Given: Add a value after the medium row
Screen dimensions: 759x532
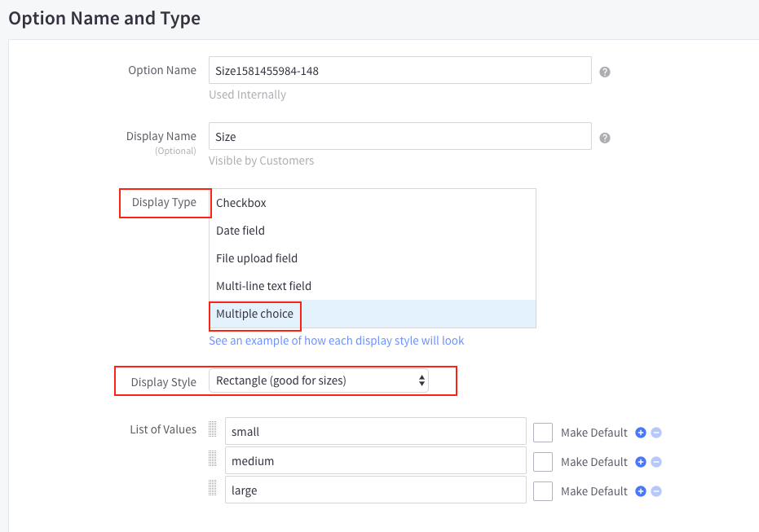Looking at the screenshot, I should (641, 462).
